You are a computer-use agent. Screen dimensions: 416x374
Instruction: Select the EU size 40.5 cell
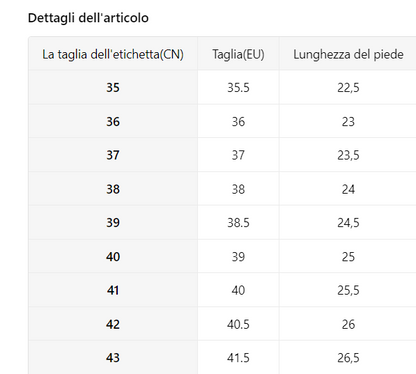pos(238,324)
